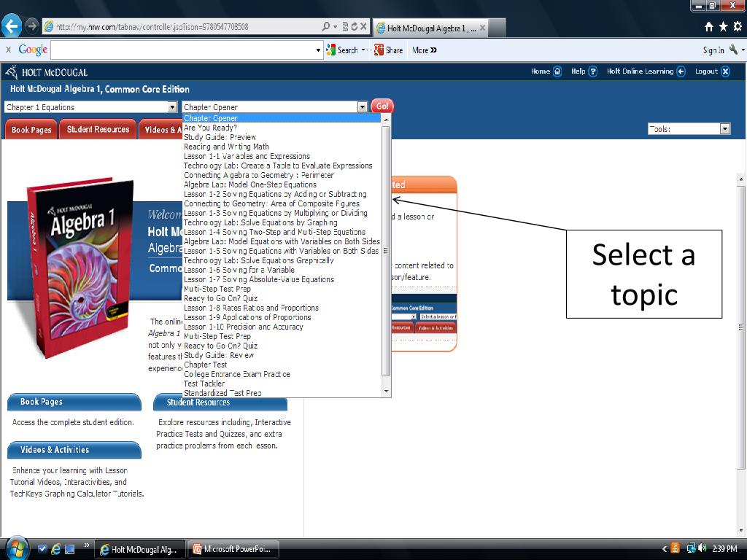Open the browser home icon
Screen dimensions: 747x560
click(x=709, y=27)
